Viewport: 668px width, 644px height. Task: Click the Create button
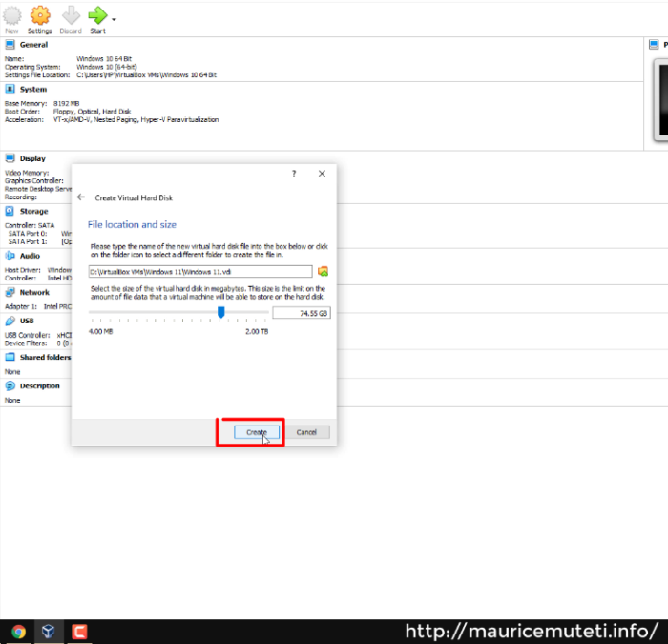(257, 432)
